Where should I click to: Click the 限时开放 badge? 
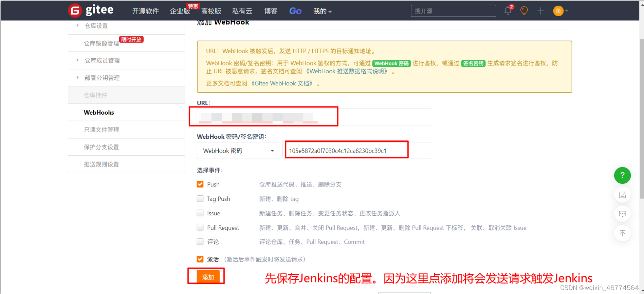[x=131, y=40]
